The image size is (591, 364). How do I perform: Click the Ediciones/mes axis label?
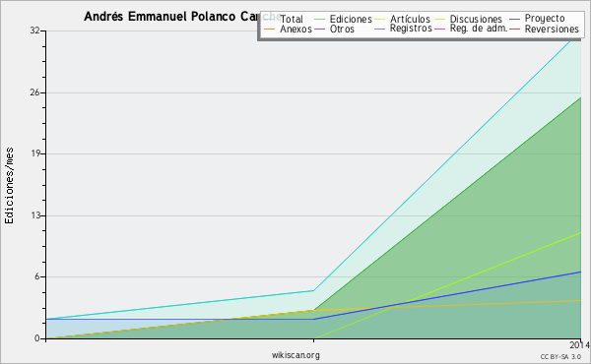[x=9, y=186]
